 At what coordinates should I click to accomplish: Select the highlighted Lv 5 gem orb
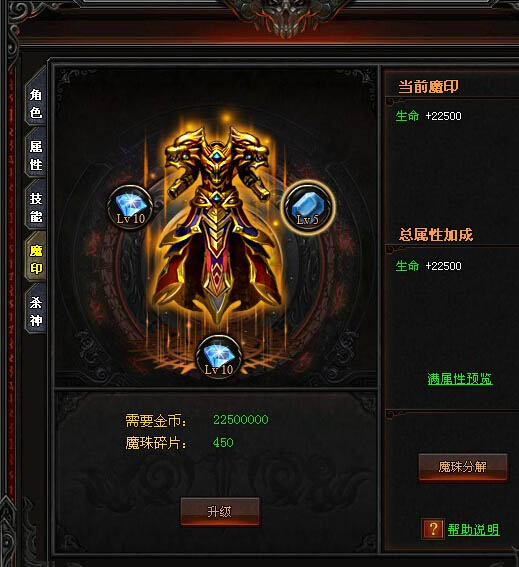[308, 207]
